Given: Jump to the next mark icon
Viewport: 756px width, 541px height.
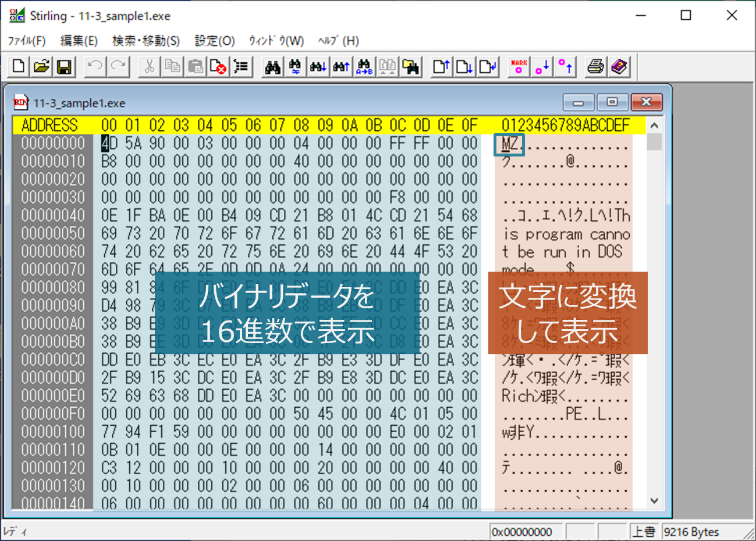Looking at the screenshot, I should (x=542, y=67).
